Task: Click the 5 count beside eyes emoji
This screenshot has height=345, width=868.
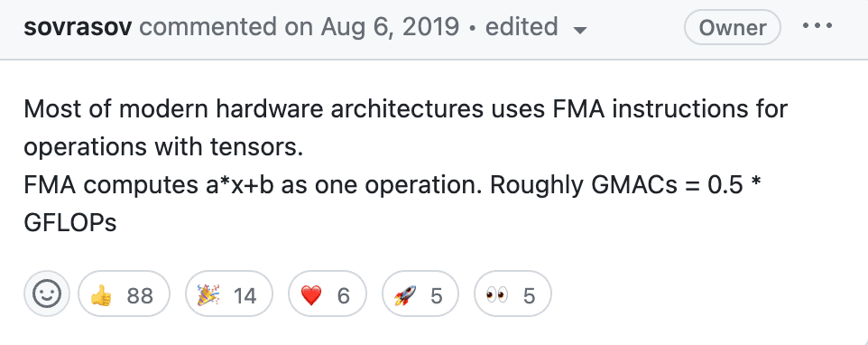Action: coord(530,295)
